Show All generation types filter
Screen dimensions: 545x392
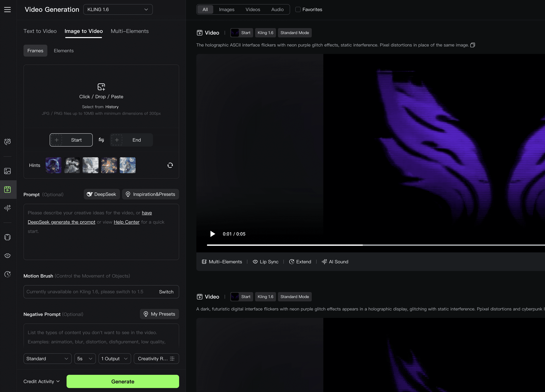point(205,10)
